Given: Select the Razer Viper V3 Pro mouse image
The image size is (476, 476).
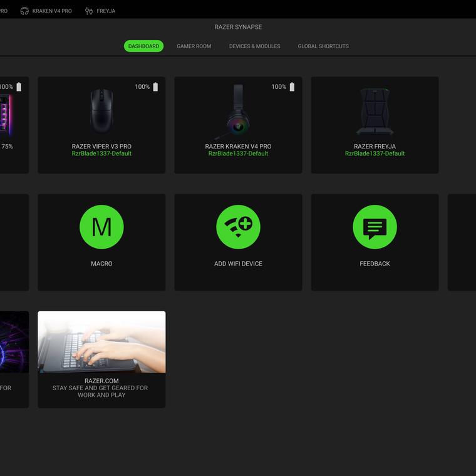Looking at the screenshot, I should coord(101,111).
